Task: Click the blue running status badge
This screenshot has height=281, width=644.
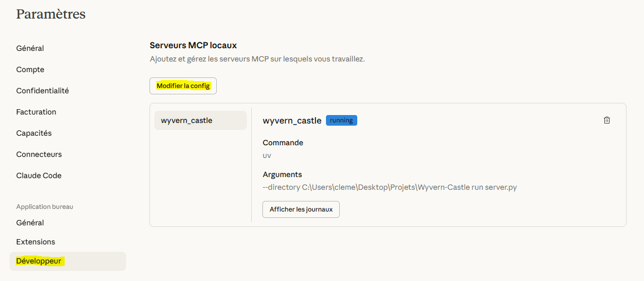Action: [341, 120]
